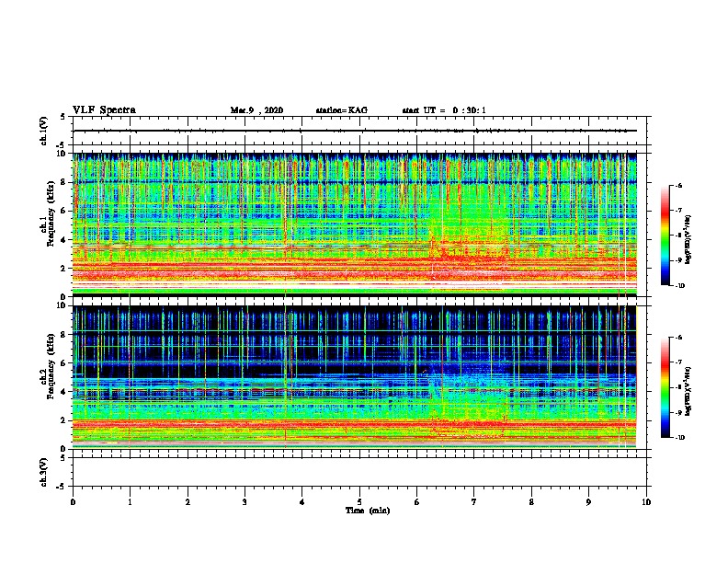Click the "5" tick on the time axis

tap(359, 502)
